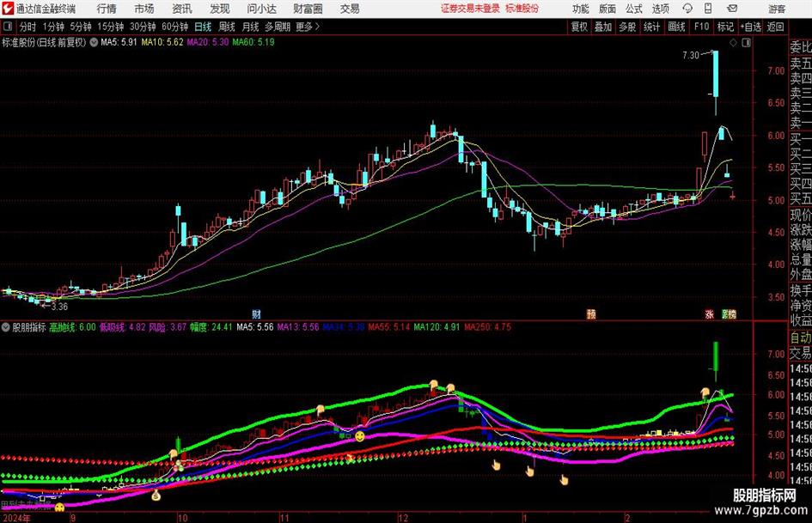This screenshot has height=523, width=812.
Task: Click the 游客 guest account label
Action: click(777, 9)
